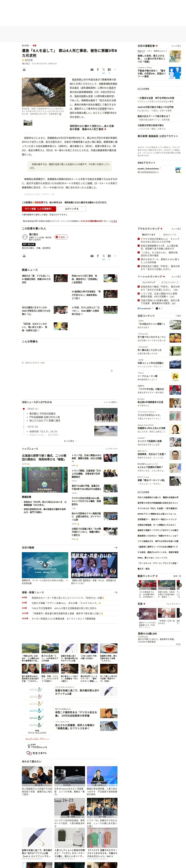Open 国民民主・共産・れいわ video thumbnail

click(94, 565)
